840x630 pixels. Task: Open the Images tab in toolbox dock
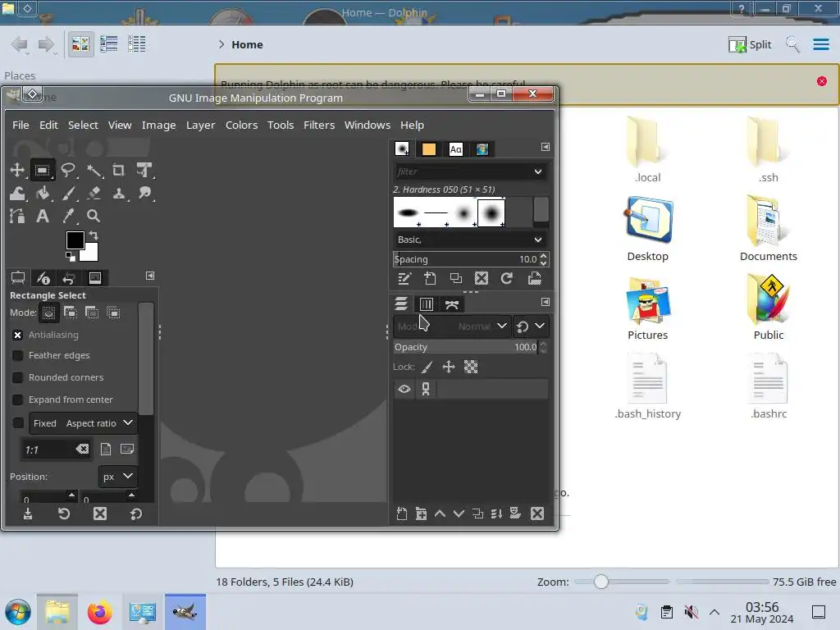95,278
